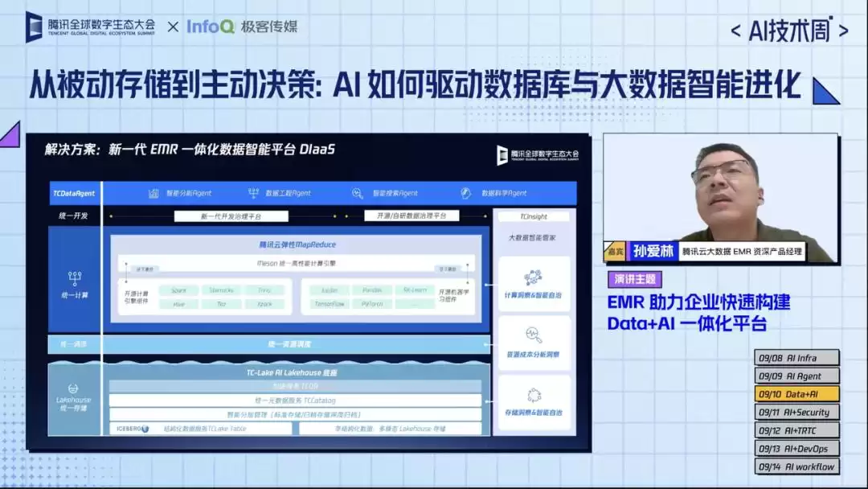Click the 结构化数据服务TCLake Table box
The height and width of the screenshot is (489, 868).
click(200, 429)
